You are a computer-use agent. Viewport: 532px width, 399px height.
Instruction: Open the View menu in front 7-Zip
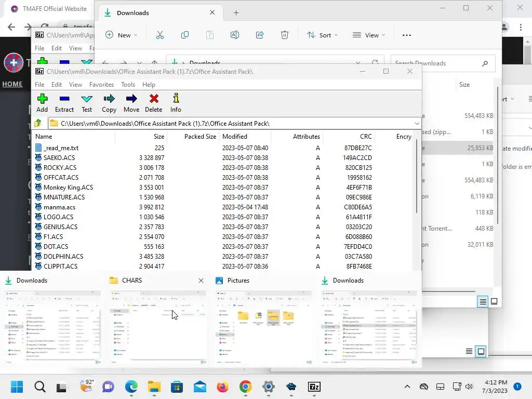pyautogui.click(x=75, y=85)
